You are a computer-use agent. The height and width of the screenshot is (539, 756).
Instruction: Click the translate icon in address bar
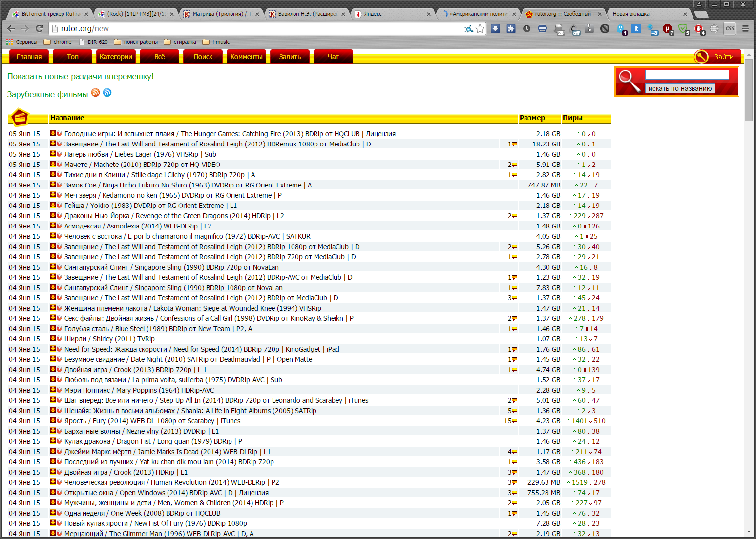click(x=469, y=29)
